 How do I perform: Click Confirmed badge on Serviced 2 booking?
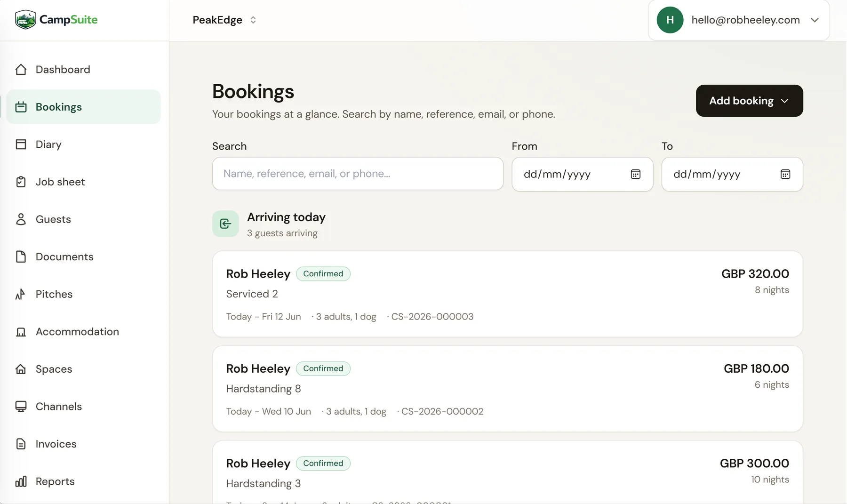[x=323, y=274]
